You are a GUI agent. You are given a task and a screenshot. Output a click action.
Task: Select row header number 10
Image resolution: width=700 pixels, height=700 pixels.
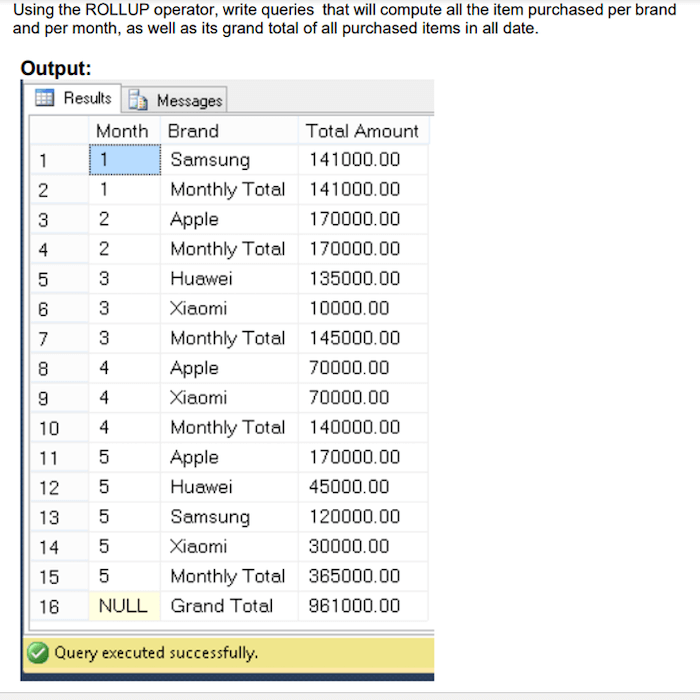[x=59, y=428]
